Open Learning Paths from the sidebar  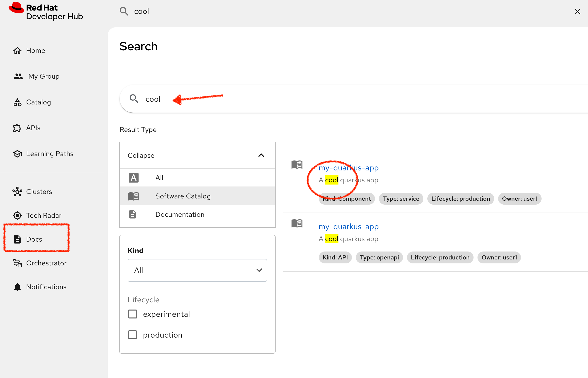[x=50, y=154]
